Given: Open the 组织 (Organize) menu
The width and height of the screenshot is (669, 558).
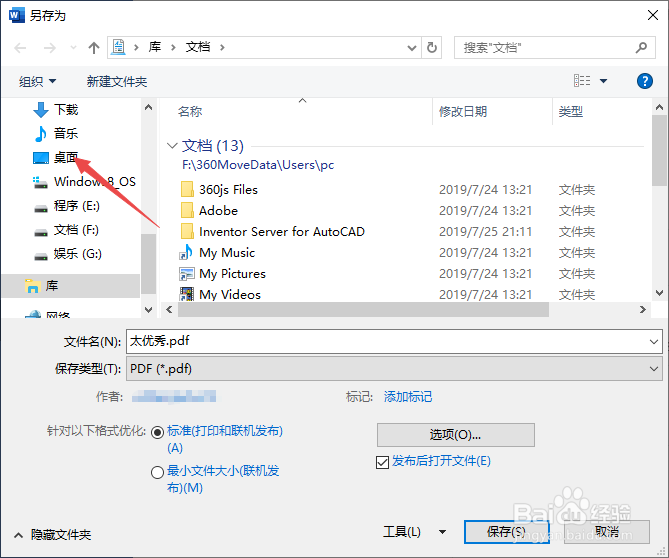Looking at the screenshot, I should click(37, 81).
